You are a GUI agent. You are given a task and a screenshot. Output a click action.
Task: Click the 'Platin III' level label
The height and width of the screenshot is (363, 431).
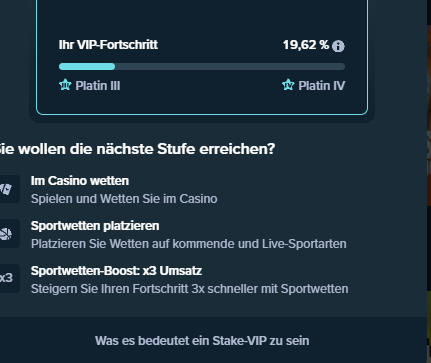pos(98,86)
